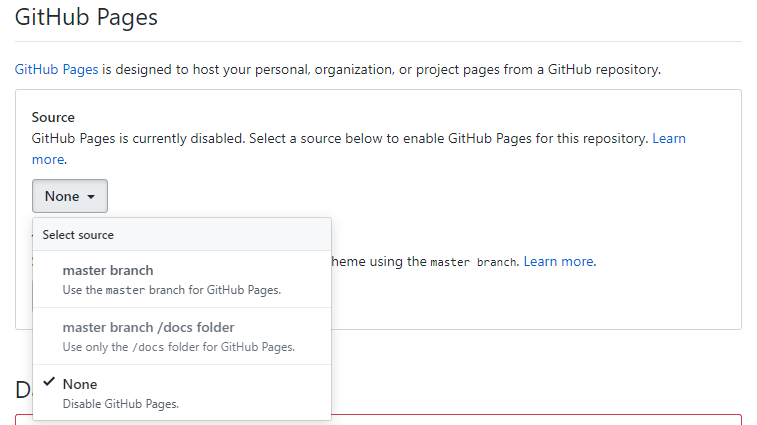Select the "master branch" source option
This screenshot has height=425, width=757.
coord(108,270)
